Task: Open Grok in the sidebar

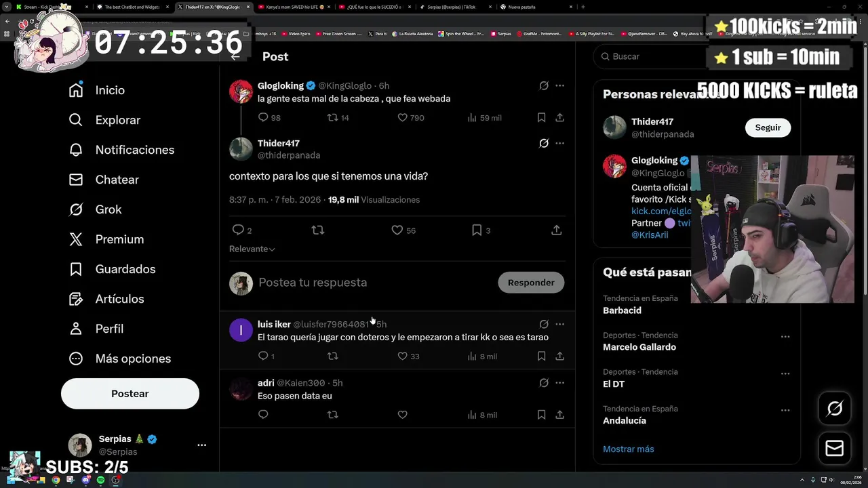Action: [x=96, y=209]
